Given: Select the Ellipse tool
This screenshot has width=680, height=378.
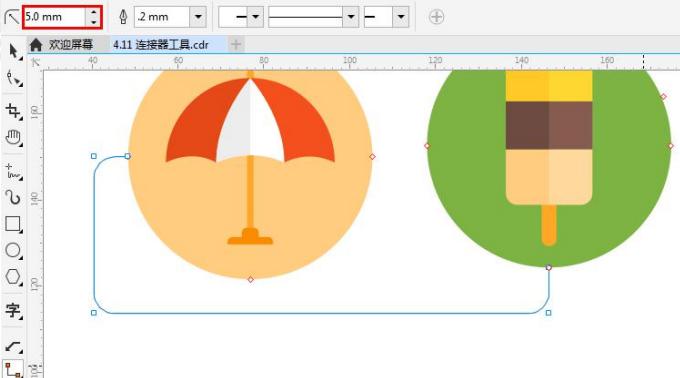Looking at the screenshot, I should tap(13, 251).
